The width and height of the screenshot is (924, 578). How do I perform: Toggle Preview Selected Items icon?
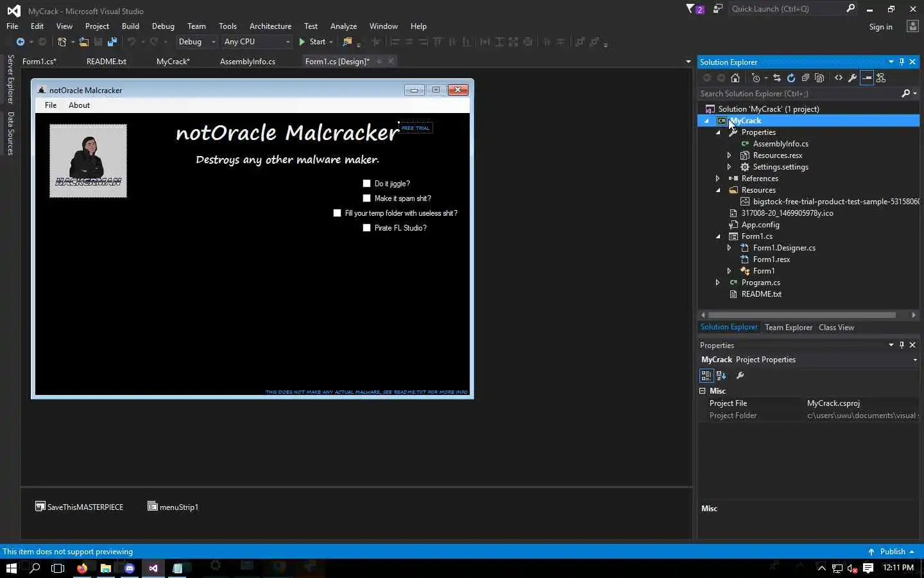(867, 78)
